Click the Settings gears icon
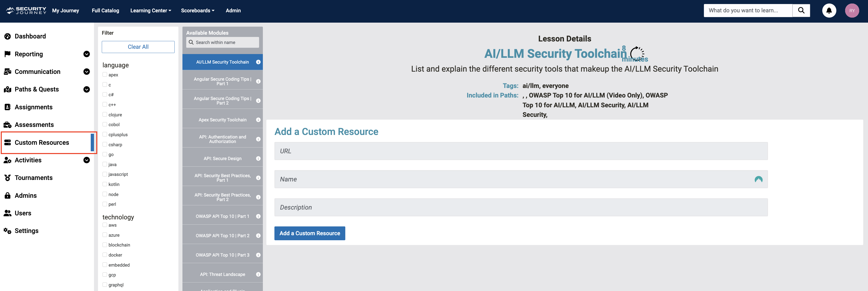The image size is (868, 291). 7,231
